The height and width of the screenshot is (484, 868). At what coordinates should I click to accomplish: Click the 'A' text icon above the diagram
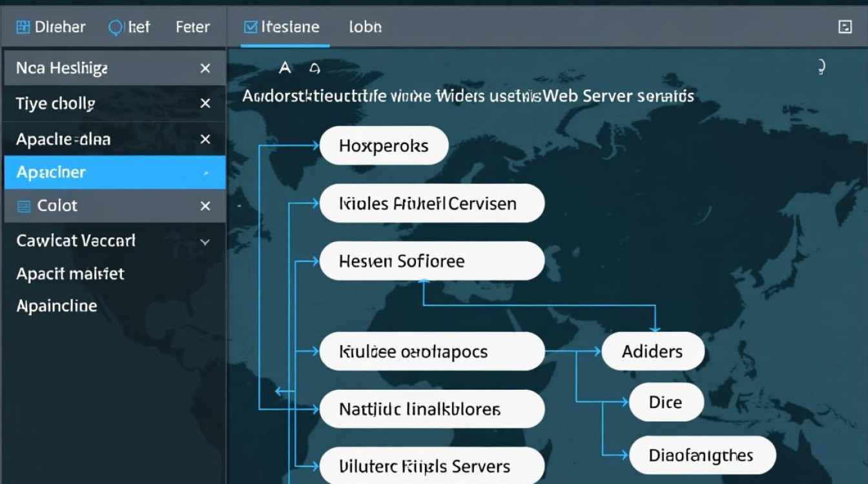285,68
